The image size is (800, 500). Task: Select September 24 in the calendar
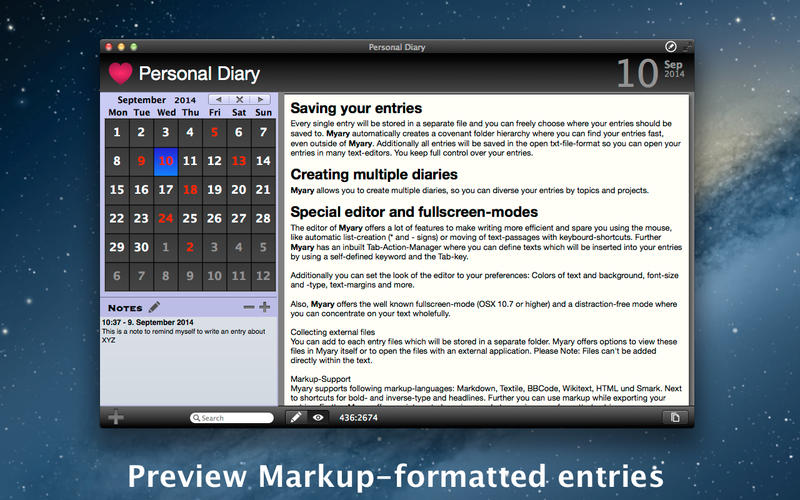165,218
